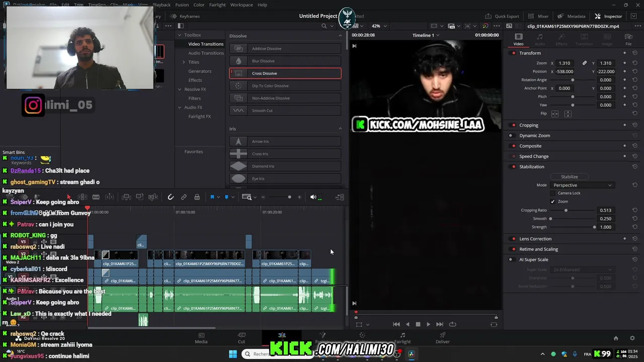Mute timeline audio speaker icon
Image resolution: width=644 pixels, height=362 pixels.
point(313,197)
